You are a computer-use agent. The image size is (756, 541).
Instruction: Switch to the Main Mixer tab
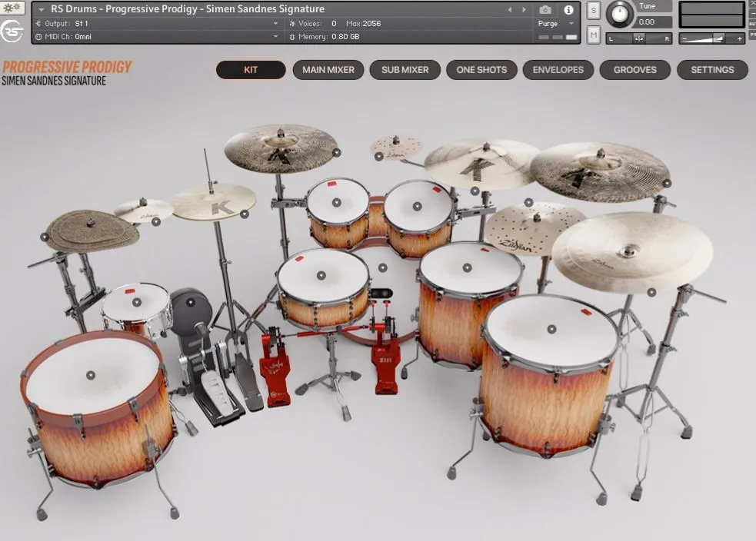click(328, 70)
